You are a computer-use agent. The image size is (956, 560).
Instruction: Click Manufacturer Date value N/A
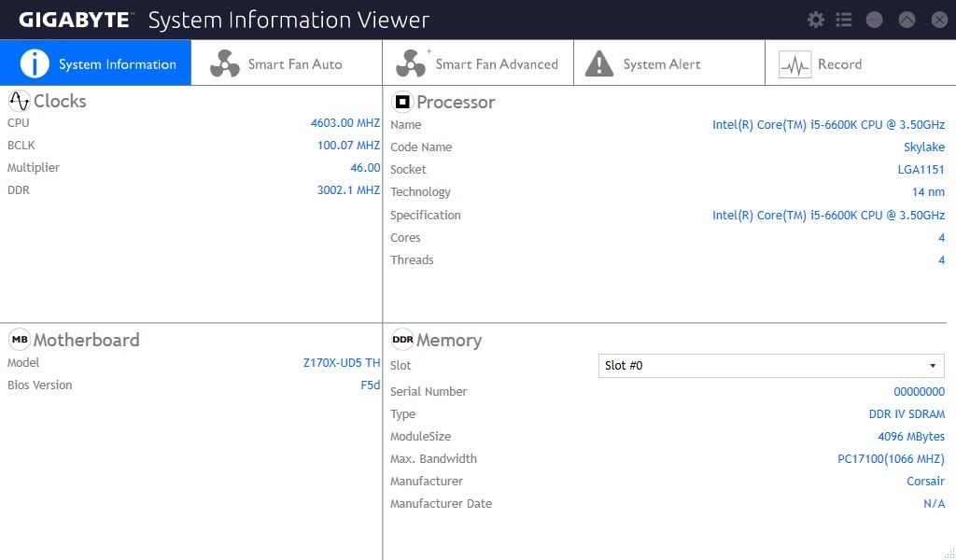[934, 504]
